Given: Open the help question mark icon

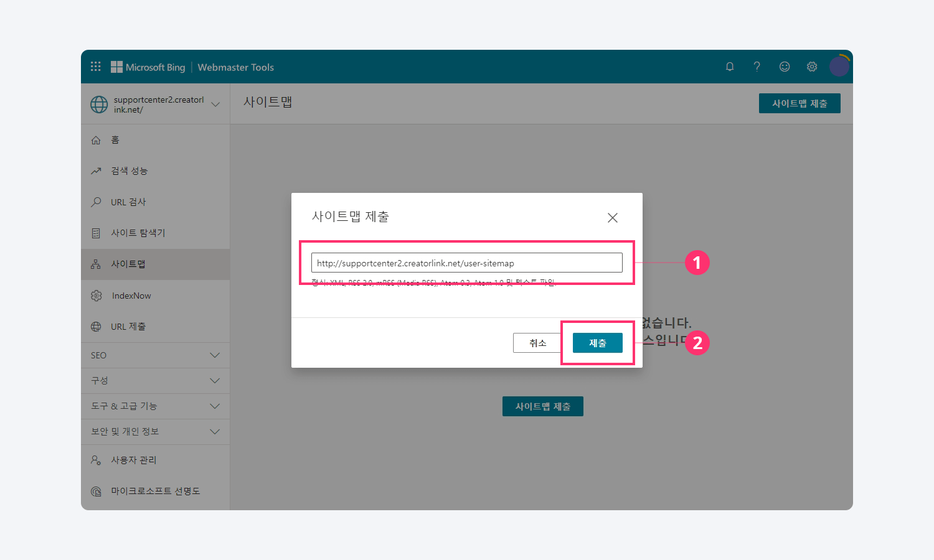Looking at the screenshot, I should (x=757, y=67).
